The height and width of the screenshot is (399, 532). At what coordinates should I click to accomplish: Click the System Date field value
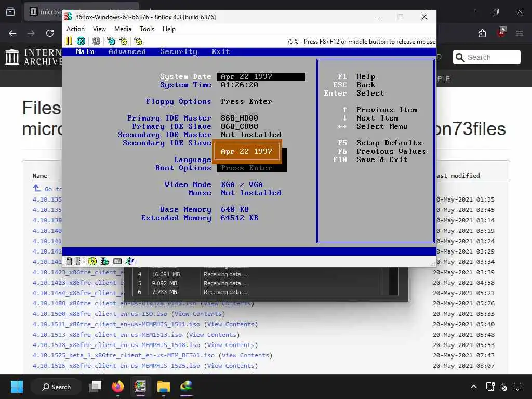click(261, 77)
